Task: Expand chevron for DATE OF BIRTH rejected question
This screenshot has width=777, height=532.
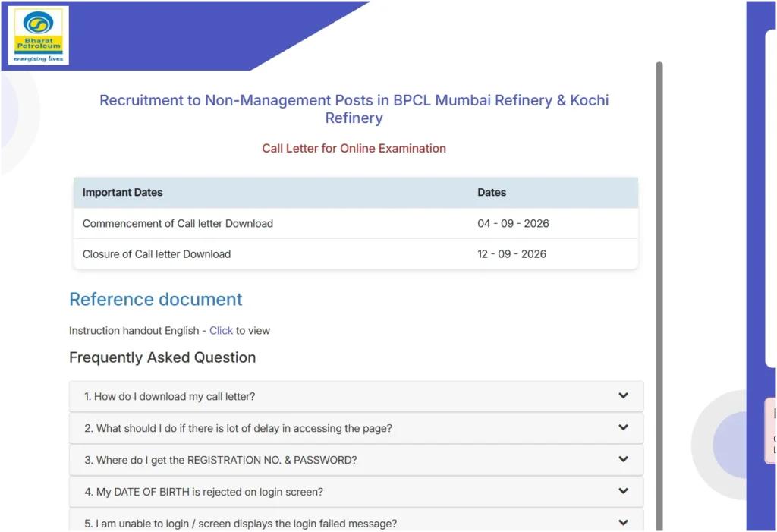Action: click(x=623, y=491)
